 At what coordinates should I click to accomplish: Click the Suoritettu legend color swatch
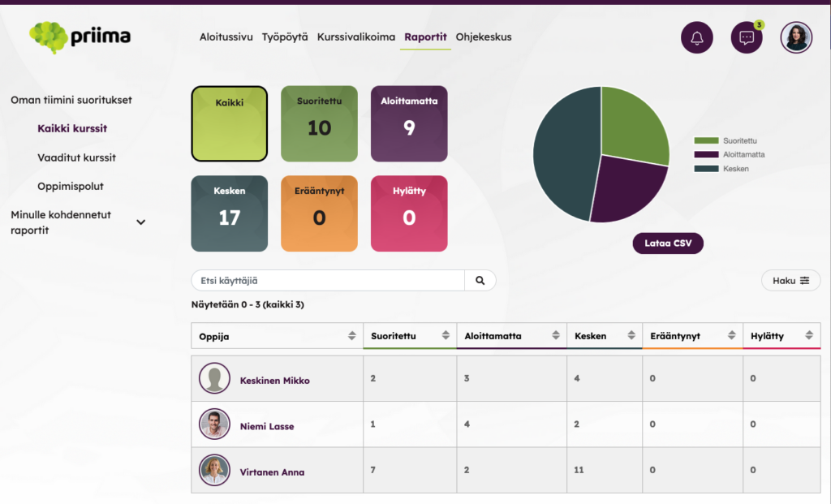(x=706, y=140)
